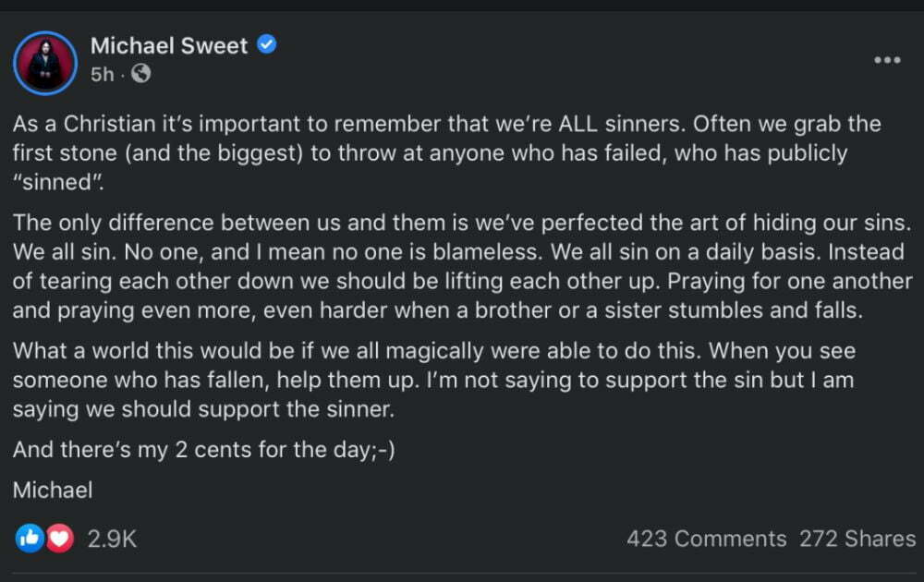
Task: Open the 2.9K reactions list
Action: [112, 539]
